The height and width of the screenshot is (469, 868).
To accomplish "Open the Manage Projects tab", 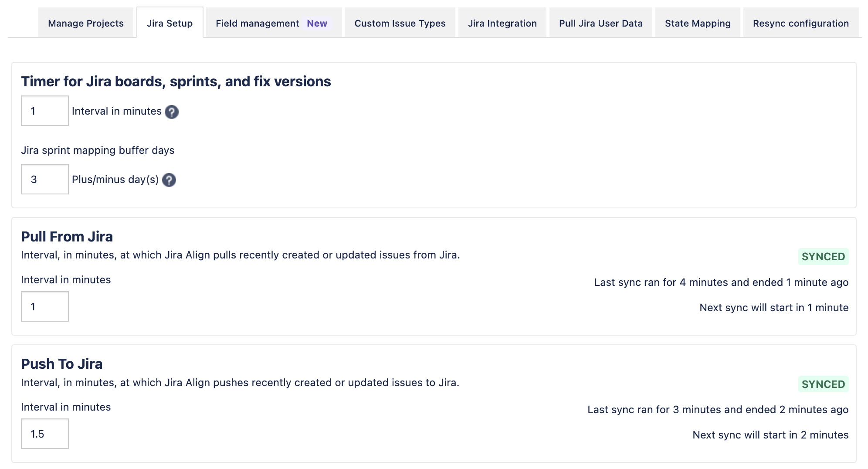I will [x=86, y=23].
